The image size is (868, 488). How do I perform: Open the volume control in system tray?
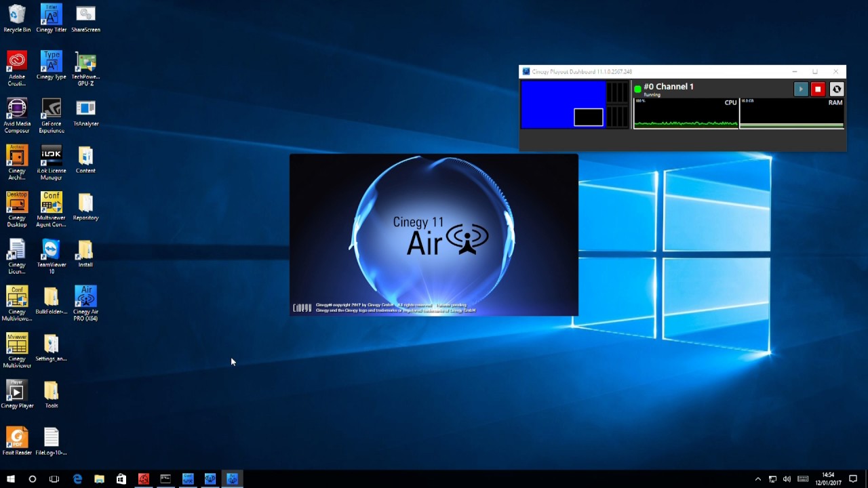pos(787,479)
